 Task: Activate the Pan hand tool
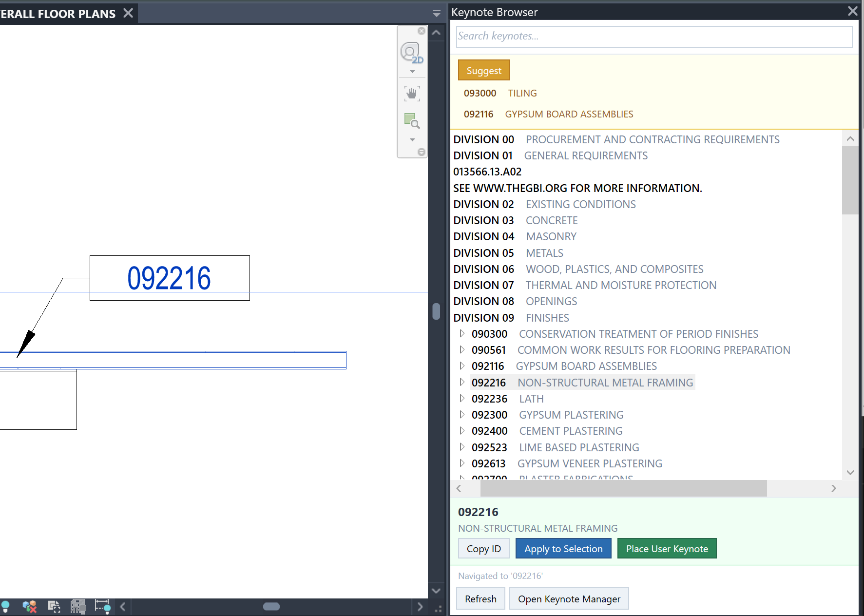point(412,93)
